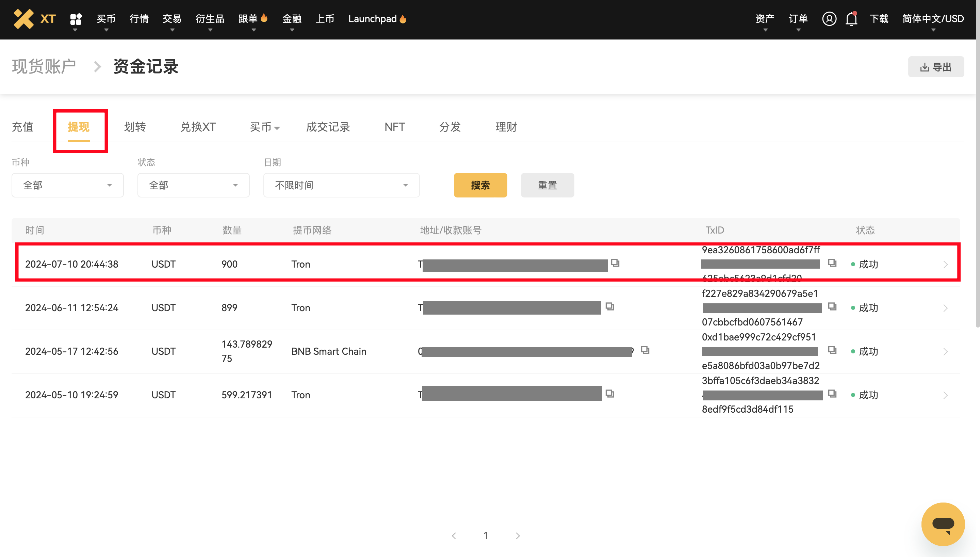Select page number 1

[486, 536]
